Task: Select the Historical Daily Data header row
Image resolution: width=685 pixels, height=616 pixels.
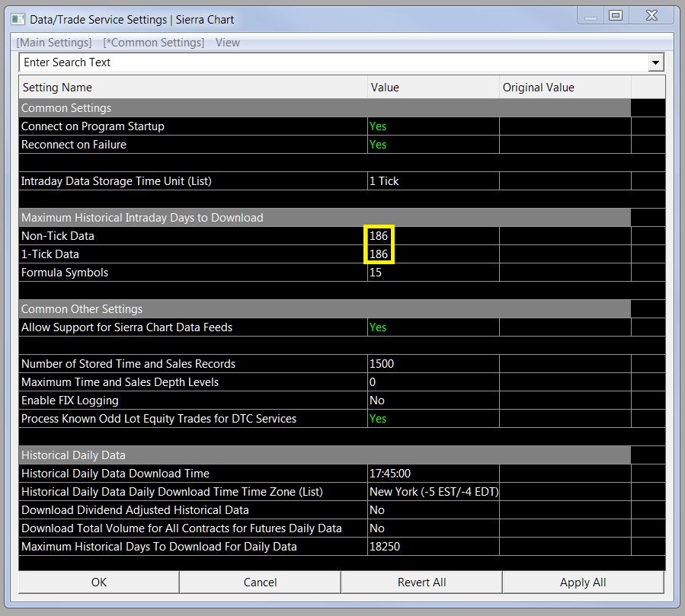Action: pyautogui.click(x=325, y=455)
